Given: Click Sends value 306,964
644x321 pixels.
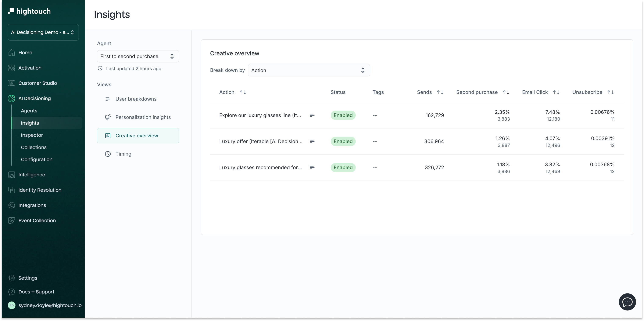Looking at the screenshot, I should 434,141.
